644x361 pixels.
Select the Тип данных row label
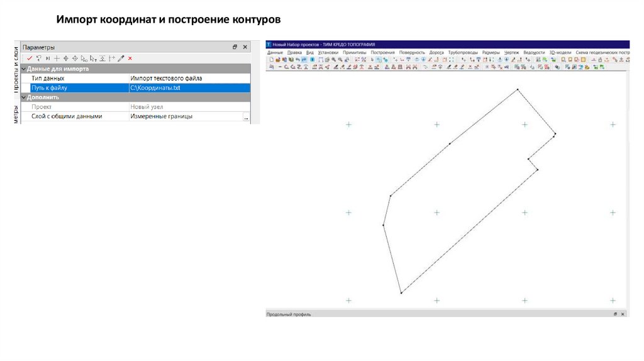point(48,78)
